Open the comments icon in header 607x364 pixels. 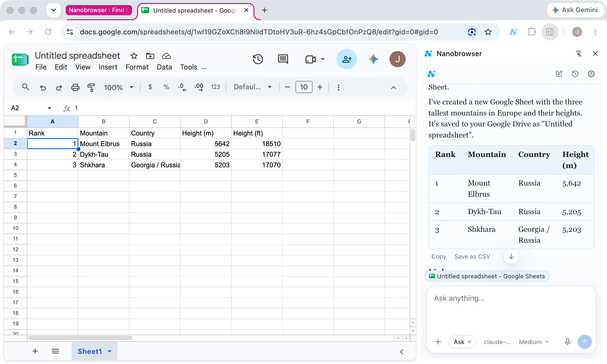click(283, 59)
